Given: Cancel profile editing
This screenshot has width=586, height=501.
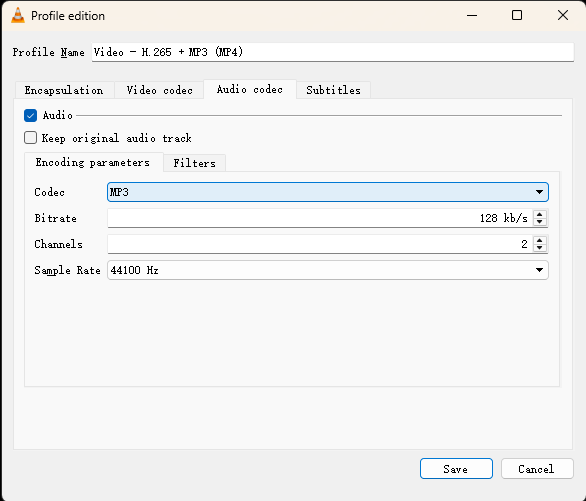Looking at the screenshot, I should tap(537, 468).
